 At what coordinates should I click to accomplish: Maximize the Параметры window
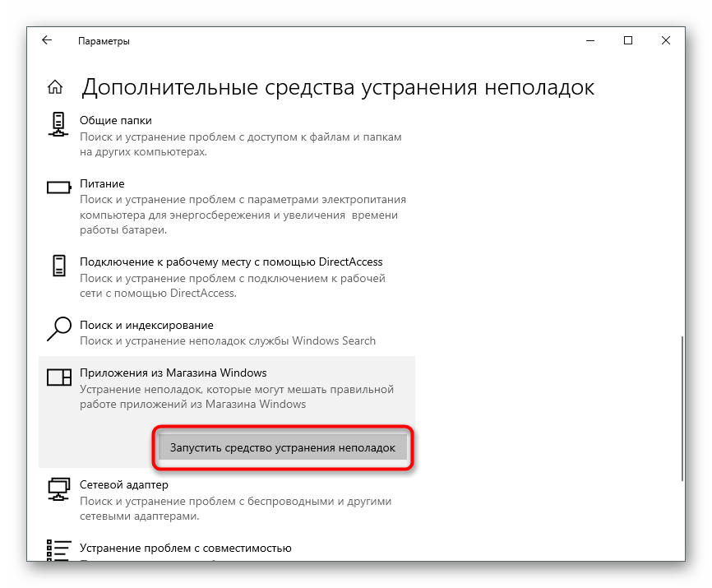[x=628, y=40]
